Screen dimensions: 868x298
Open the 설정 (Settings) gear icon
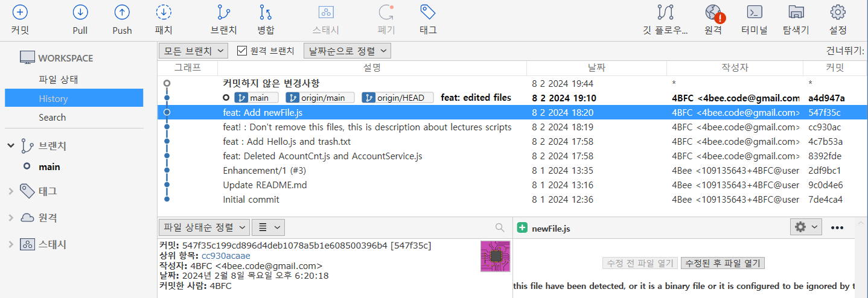838,12
